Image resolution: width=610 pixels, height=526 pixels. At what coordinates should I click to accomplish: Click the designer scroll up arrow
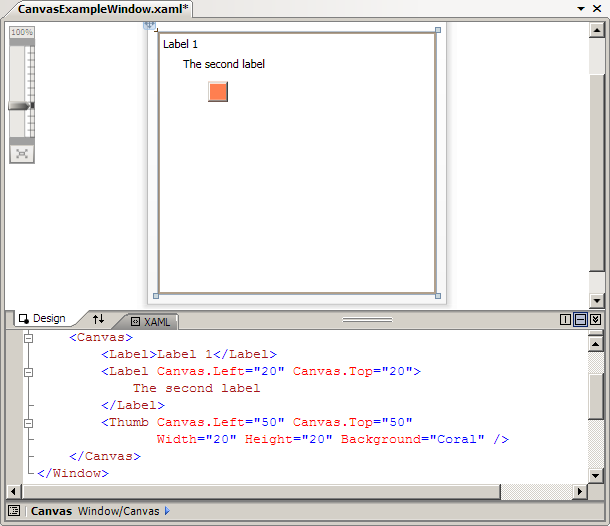pos(597,30)
